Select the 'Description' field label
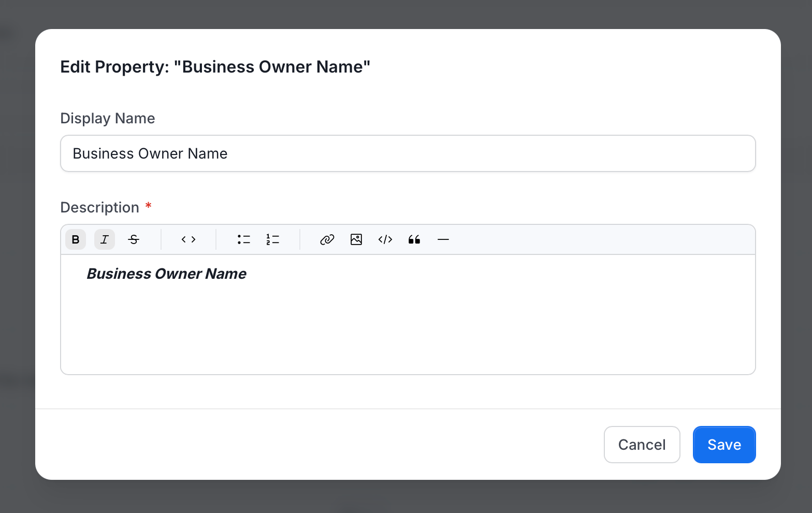 coord(100,207)
